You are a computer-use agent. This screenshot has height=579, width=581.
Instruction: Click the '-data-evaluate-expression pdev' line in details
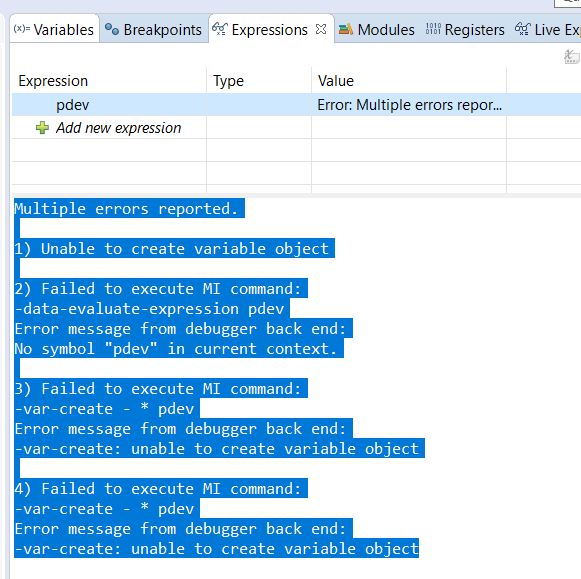coord(149,309)
